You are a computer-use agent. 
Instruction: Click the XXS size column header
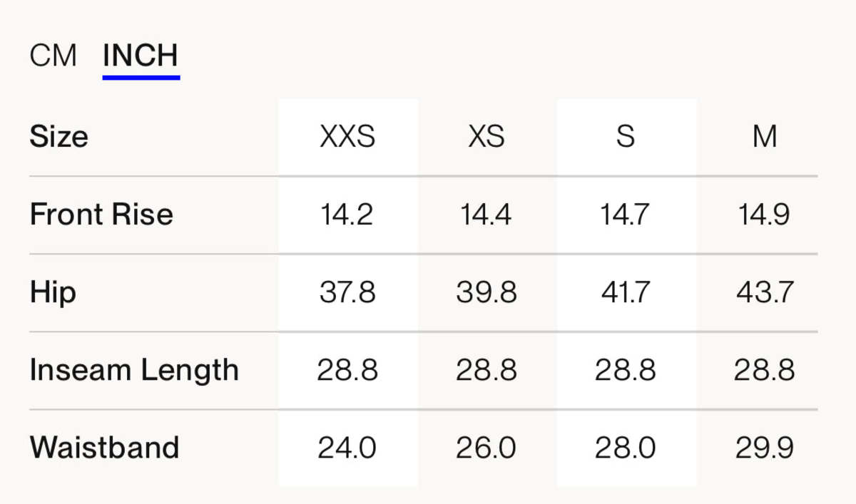point(347,136)
